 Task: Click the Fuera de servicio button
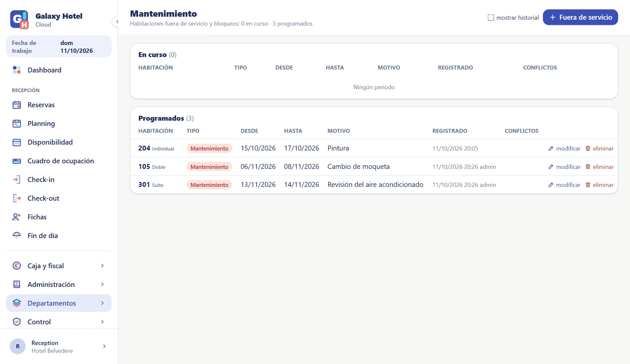point(580,17)
